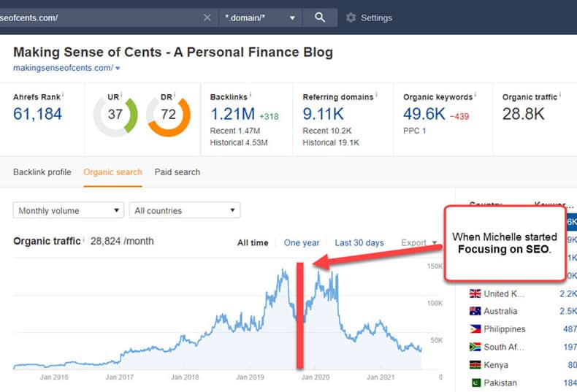Click the DR 72 gauge
The height and width of the screenshot is (392, 577).
169,115
